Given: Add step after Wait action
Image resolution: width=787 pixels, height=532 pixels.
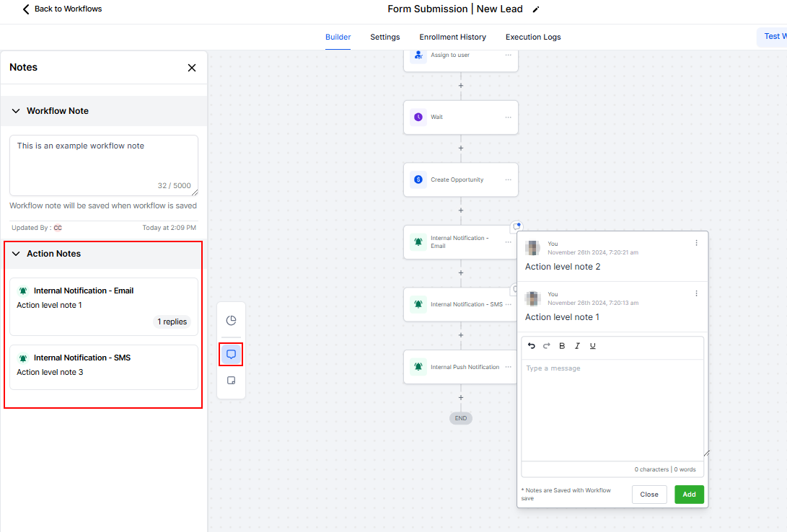Looking at the screenshot, I should click(461, 148).
